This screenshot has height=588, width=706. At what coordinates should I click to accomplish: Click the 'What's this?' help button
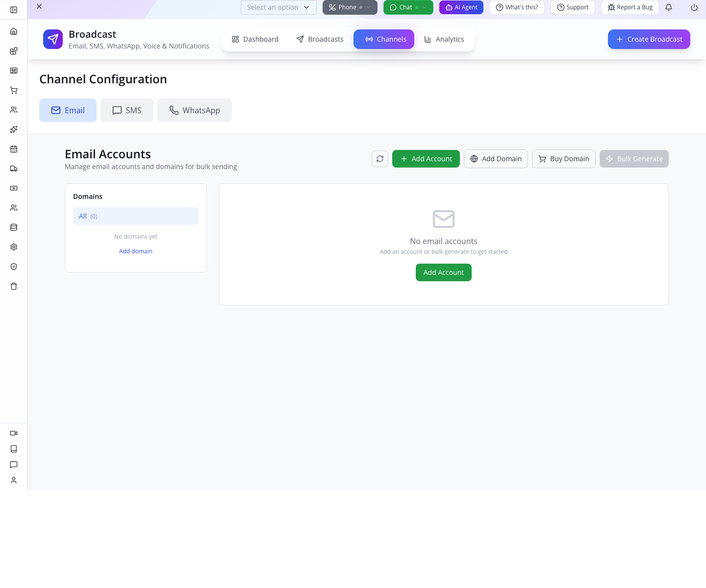(517, 7)
